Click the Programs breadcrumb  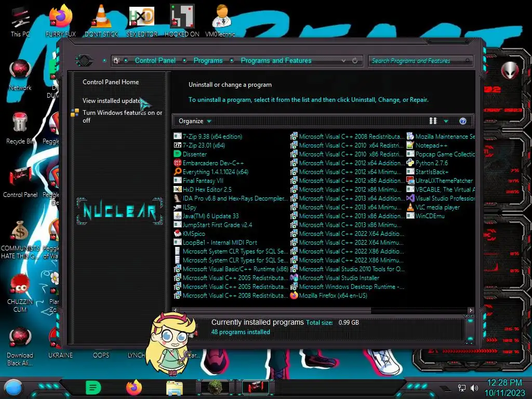coord(208,60)
